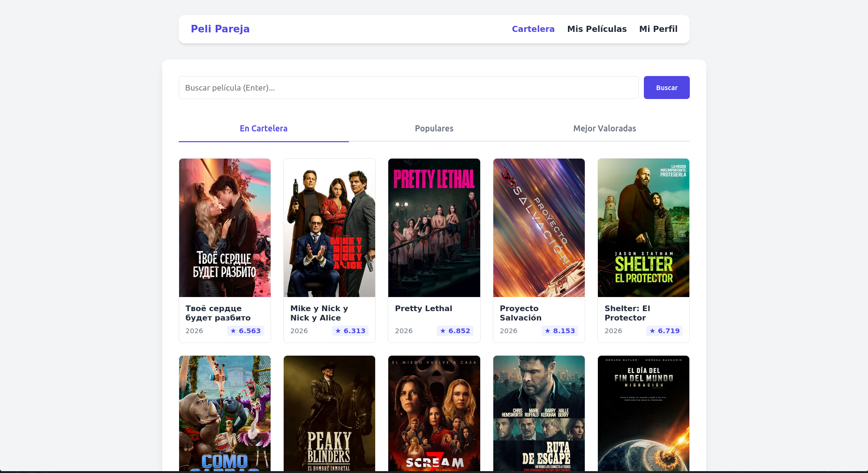This screenshot has width=868, height=473.
Task: Click the Proyecto Salvación title text
Action: point(521,313)
